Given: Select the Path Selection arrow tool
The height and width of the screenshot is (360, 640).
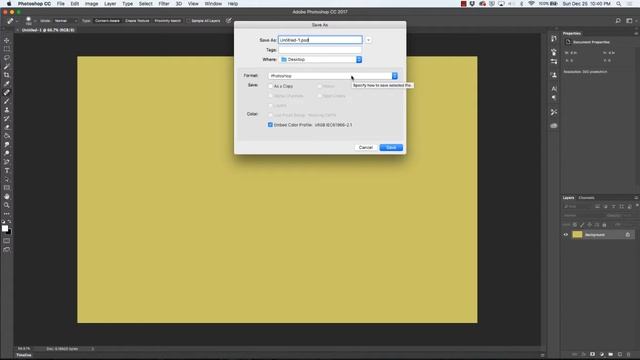Looking at the screenshot, I should coord(7,179).
